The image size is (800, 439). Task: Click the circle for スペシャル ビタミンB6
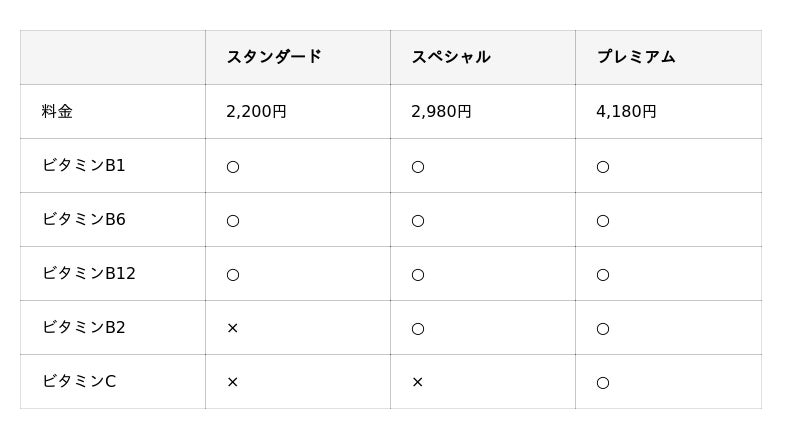[418, 221]
